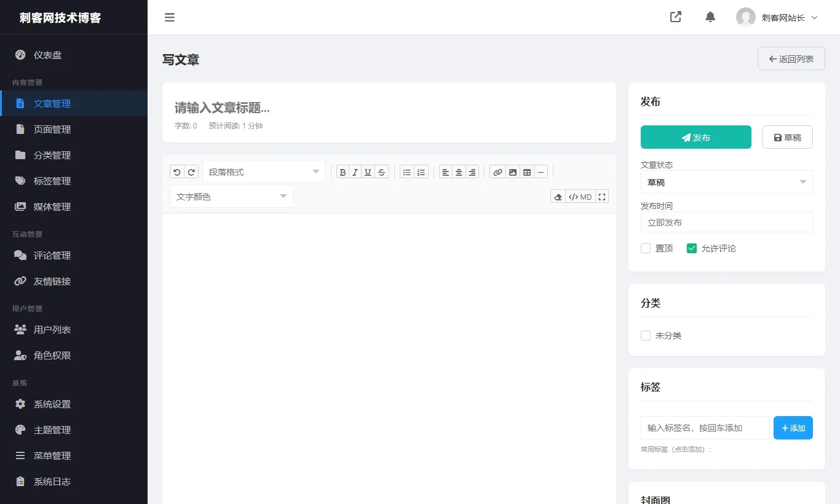
Task: Align text to the right
Action: [x=472, y=172]
